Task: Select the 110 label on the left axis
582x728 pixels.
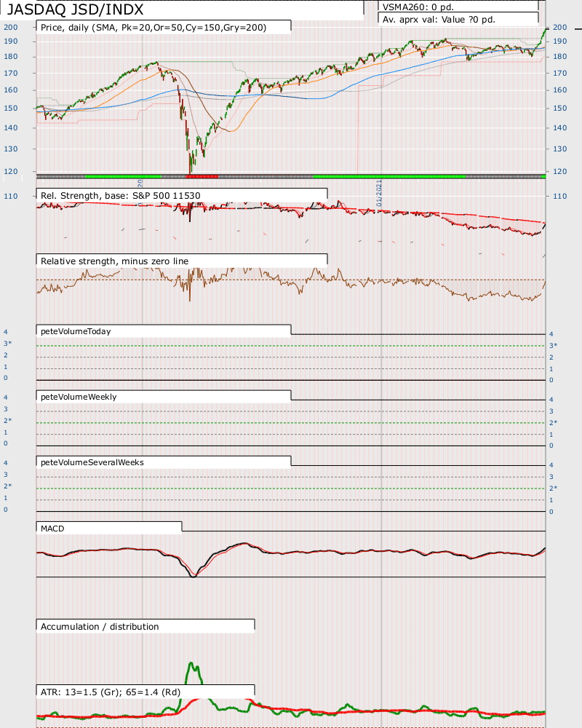Action: point(11,196)
